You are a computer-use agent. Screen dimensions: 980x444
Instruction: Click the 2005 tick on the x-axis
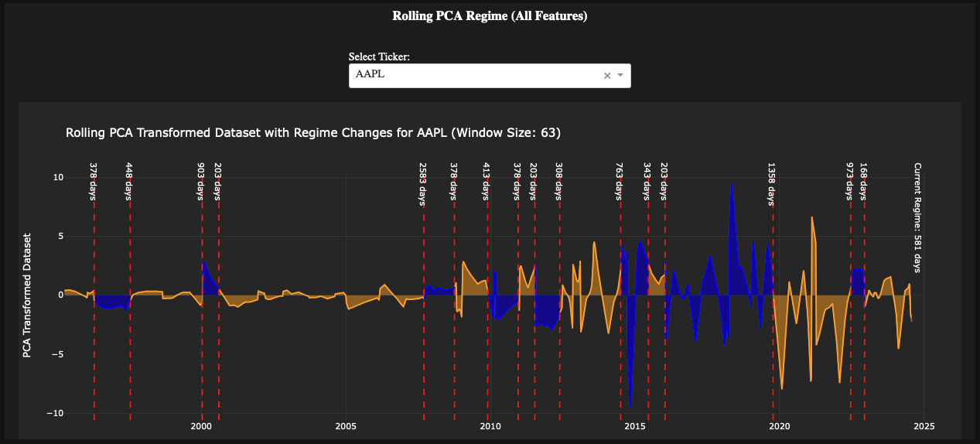click(345, 426)
